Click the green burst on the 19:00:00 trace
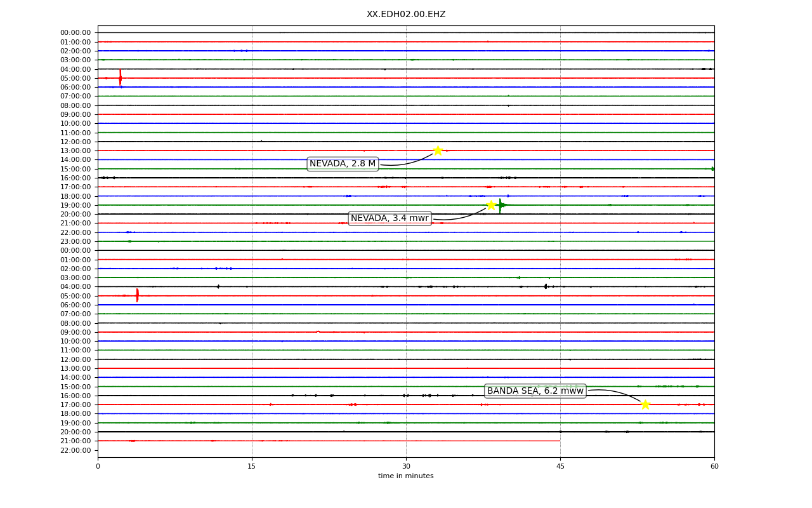812x508 pixels. point(501,205)
